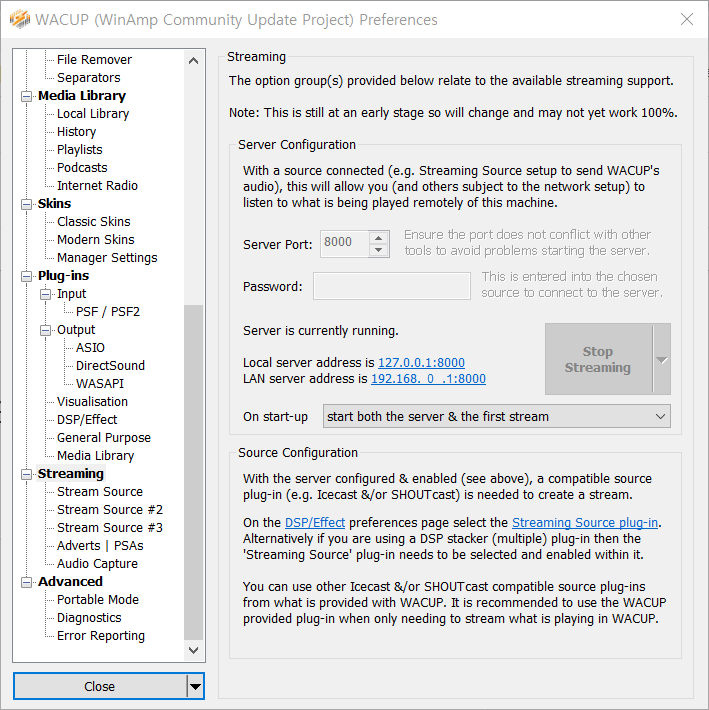Viewport: 709px width, 710px height.
Task: Select File Remover in the tree
Action: 94,60
